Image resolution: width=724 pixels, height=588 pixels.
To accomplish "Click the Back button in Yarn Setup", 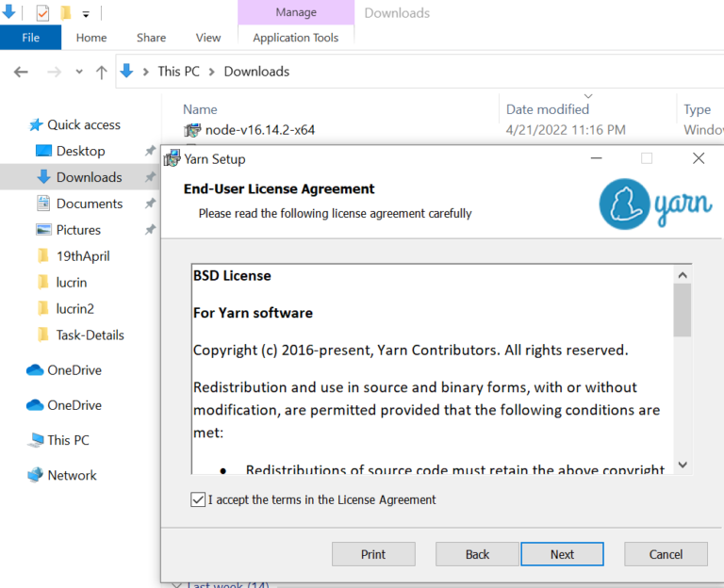I will 477,554.
